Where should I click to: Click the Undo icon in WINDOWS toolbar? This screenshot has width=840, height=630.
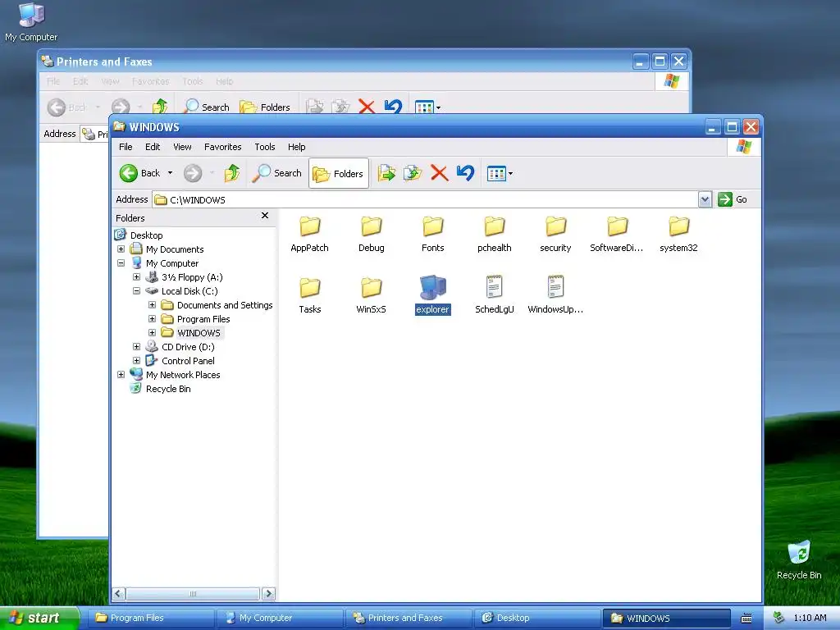click(466, 173)
